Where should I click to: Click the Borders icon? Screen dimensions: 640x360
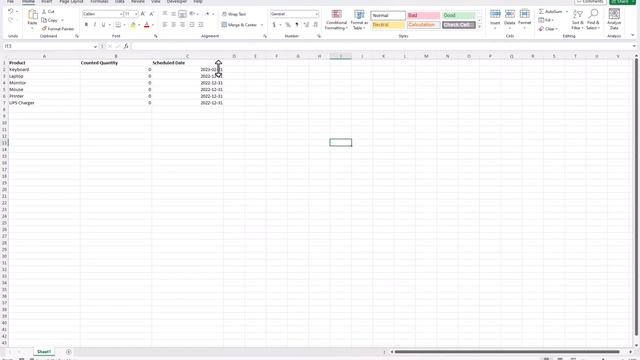(118, 25)
